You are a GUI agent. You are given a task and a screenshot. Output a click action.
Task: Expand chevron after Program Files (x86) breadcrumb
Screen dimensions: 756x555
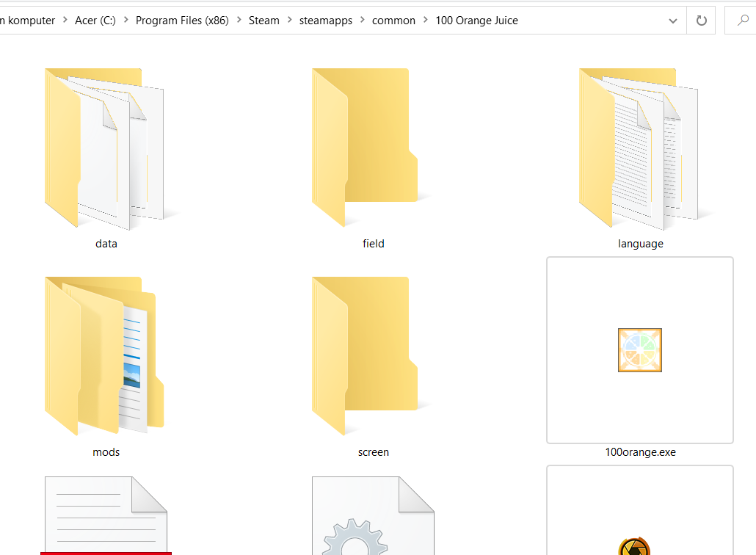(x=239, y=20)
